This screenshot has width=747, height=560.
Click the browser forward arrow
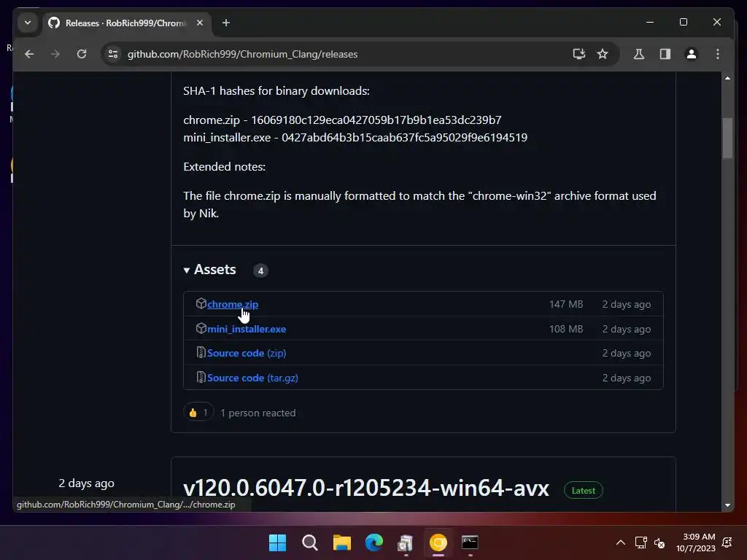(x=55, y=54)
